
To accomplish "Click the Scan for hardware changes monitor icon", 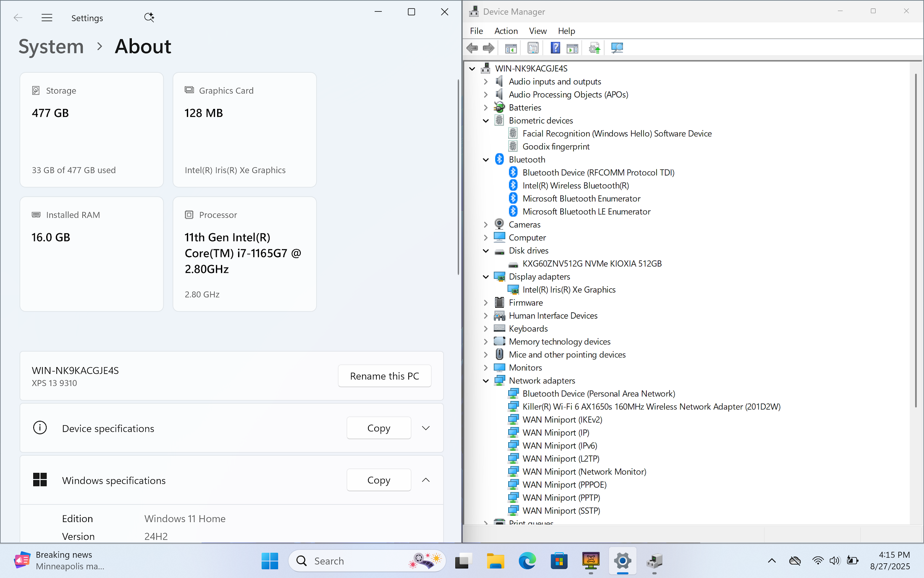I will click(617, 48).
